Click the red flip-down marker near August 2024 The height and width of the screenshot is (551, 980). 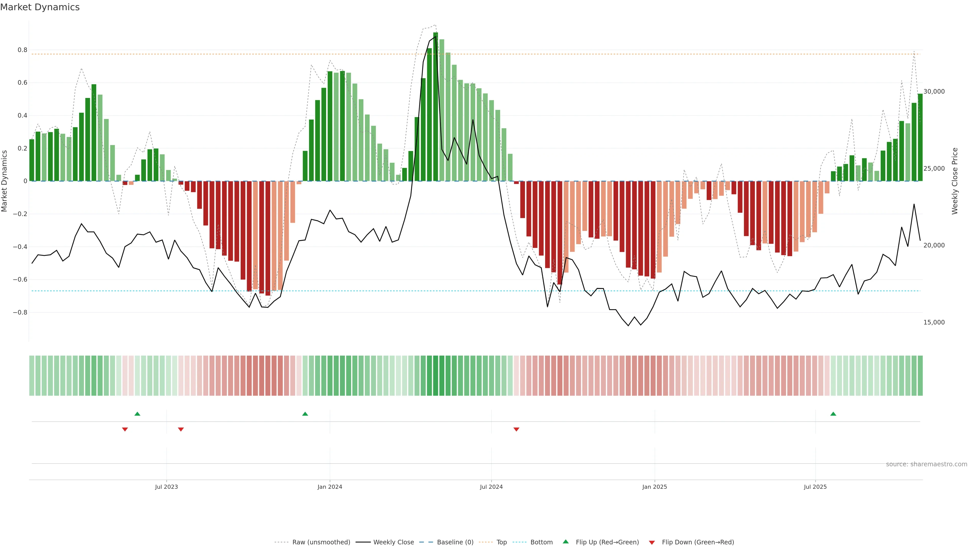coord(516,429)
